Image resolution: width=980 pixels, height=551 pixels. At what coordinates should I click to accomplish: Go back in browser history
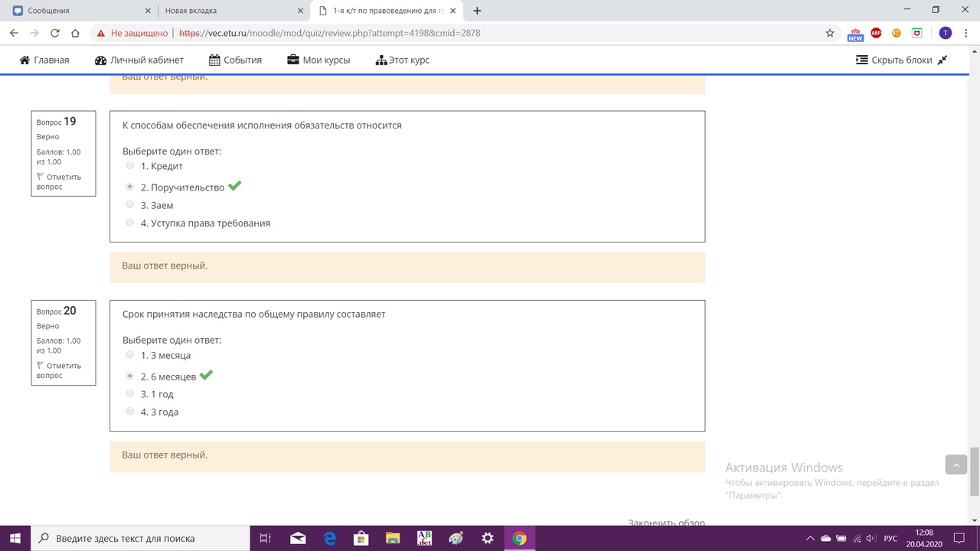tap(14, 33)
